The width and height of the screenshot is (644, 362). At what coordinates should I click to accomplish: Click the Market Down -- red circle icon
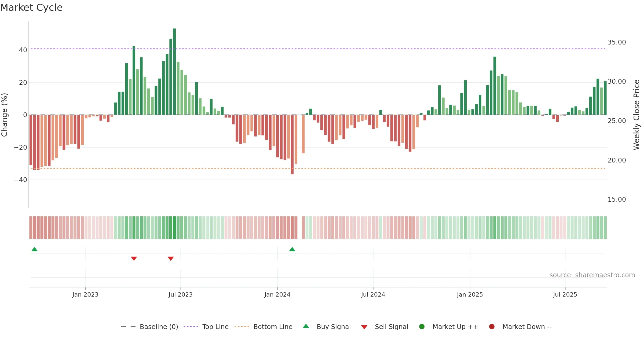coord(492,327)
